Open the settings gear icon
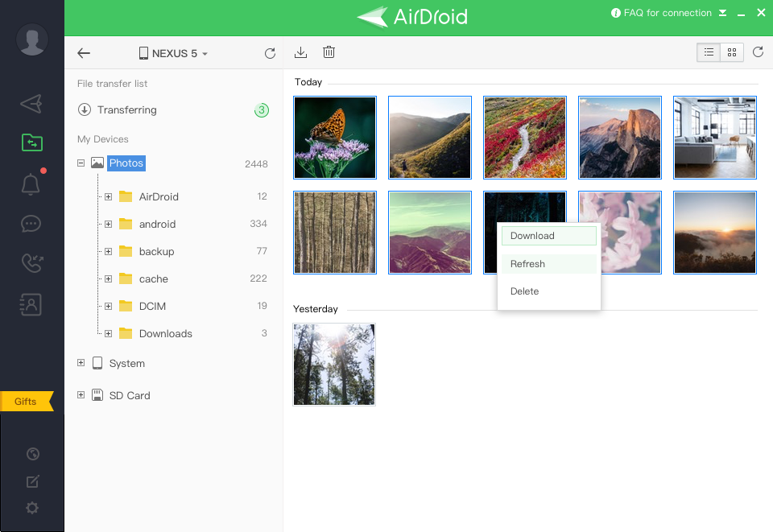 click(32, 508)
